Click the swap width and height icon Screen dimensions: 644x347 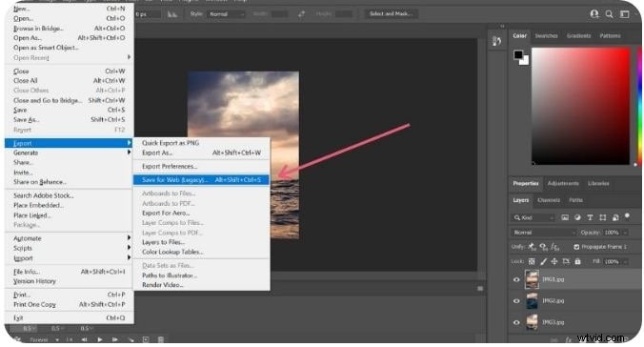(301, 14)
